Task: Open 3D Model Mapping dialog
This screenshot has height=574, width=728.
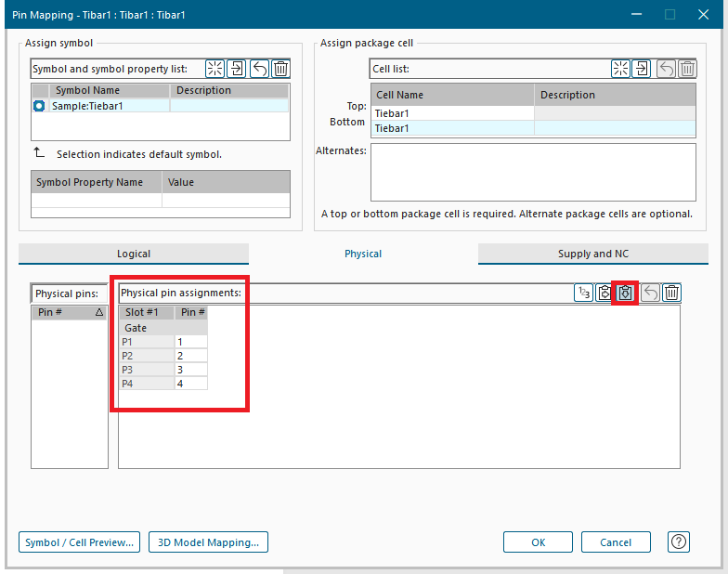Action: click(x=208, y=542)
